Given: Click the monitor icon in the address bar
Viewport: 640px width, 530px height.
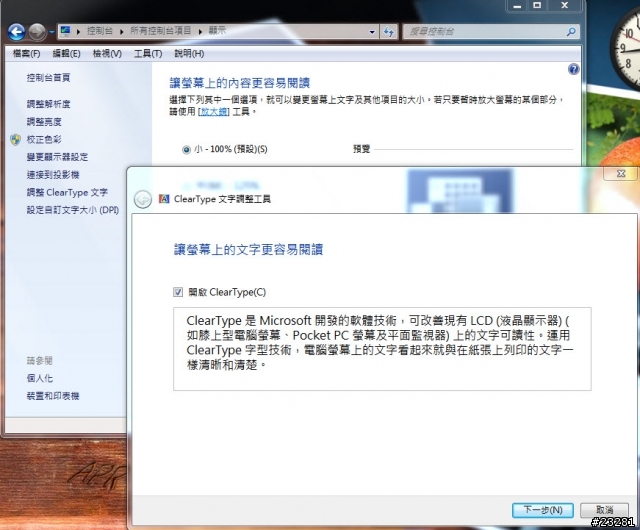Looking at the screenshot, I should (x=65, y=31).
